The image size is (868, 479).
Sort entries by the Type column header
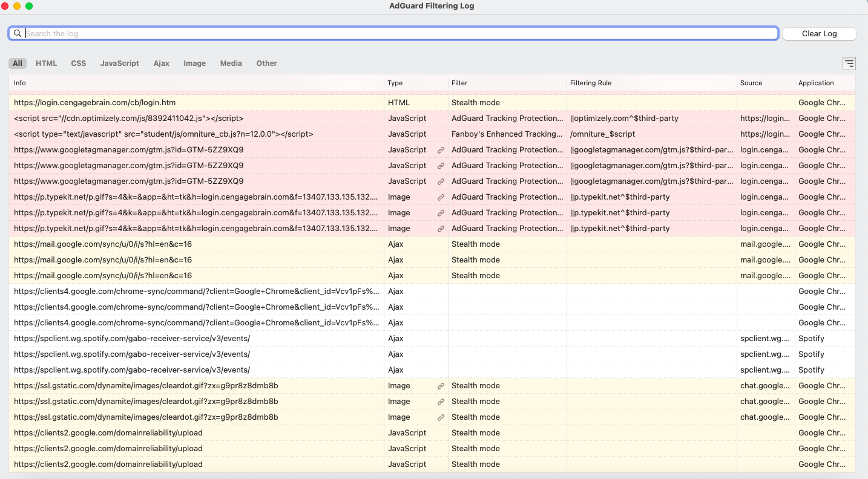[395, 83]
